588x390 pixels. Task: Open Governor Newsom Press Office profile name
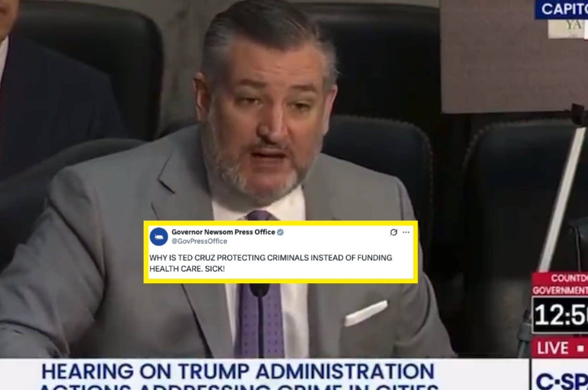click(223, 232)
